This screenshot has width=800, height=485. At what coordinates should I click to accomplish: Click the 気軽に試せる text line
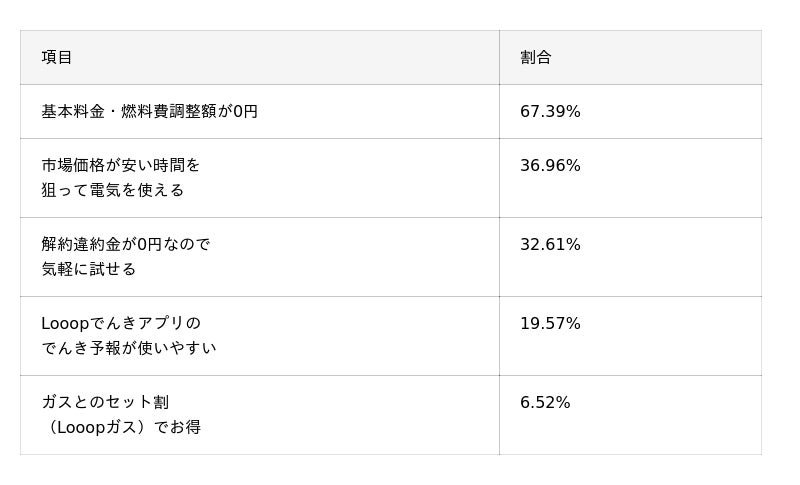88,269
